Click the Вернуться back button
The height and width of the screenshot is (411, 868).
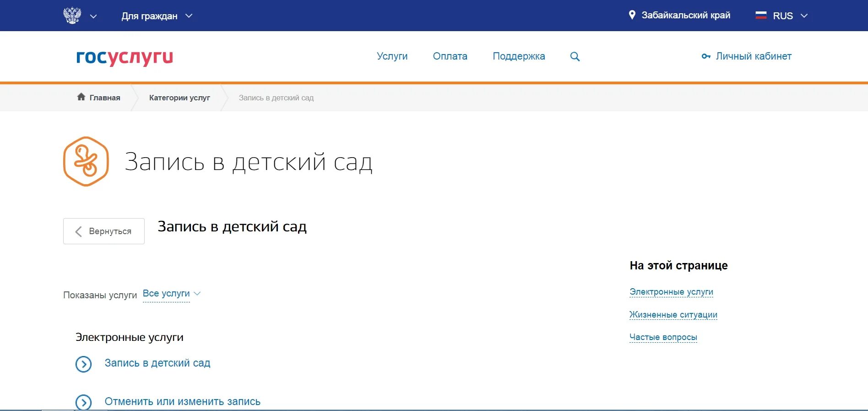104,231
